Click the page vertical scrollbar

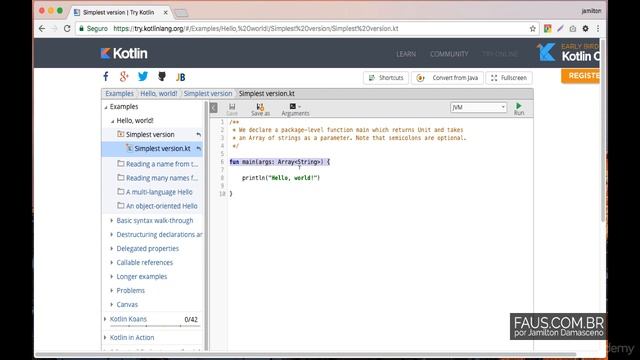[603, 131]
